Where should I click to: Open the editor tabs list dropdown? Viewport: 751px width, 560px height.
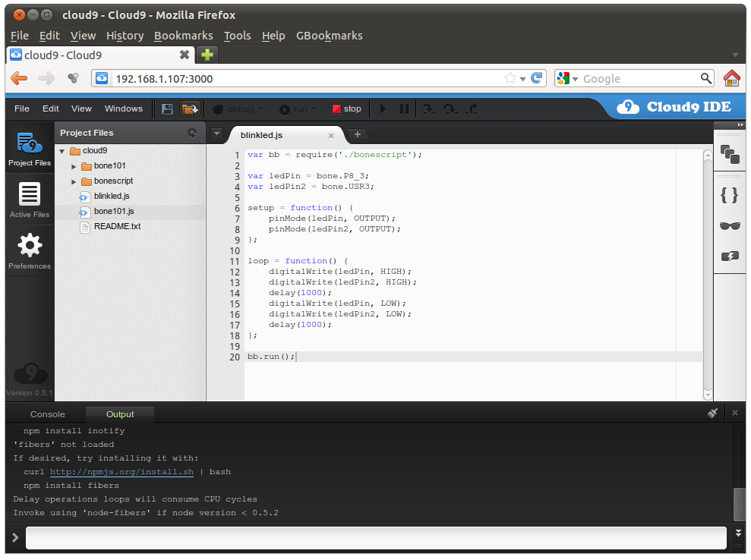(216, 134)
